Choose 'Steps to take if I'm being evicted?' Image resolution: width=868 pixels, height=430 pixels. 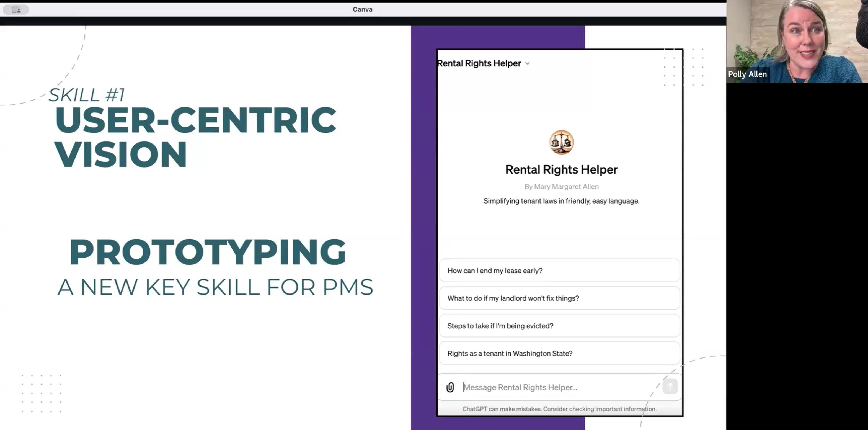pyautogui.click(x=559, y=326)
